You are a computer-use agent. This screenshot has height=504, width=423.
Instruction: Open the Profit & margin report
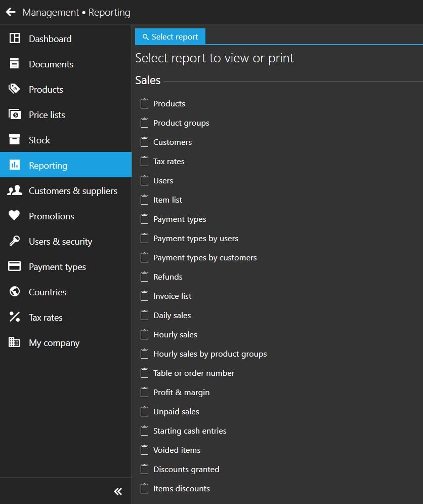[x=181, y=393]
